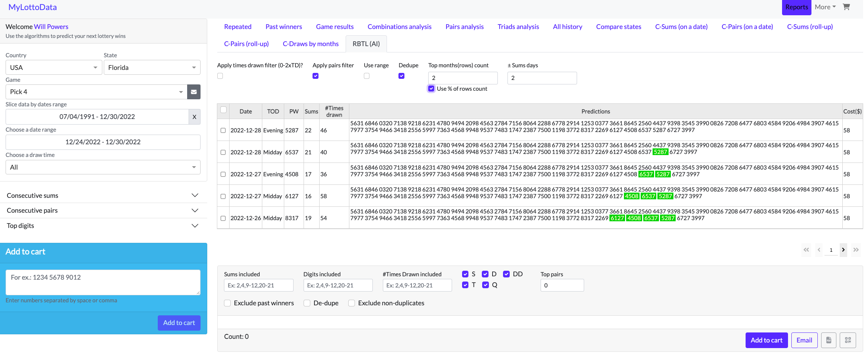
Task: Open the Compare states tab
Action: click(619, 27)
